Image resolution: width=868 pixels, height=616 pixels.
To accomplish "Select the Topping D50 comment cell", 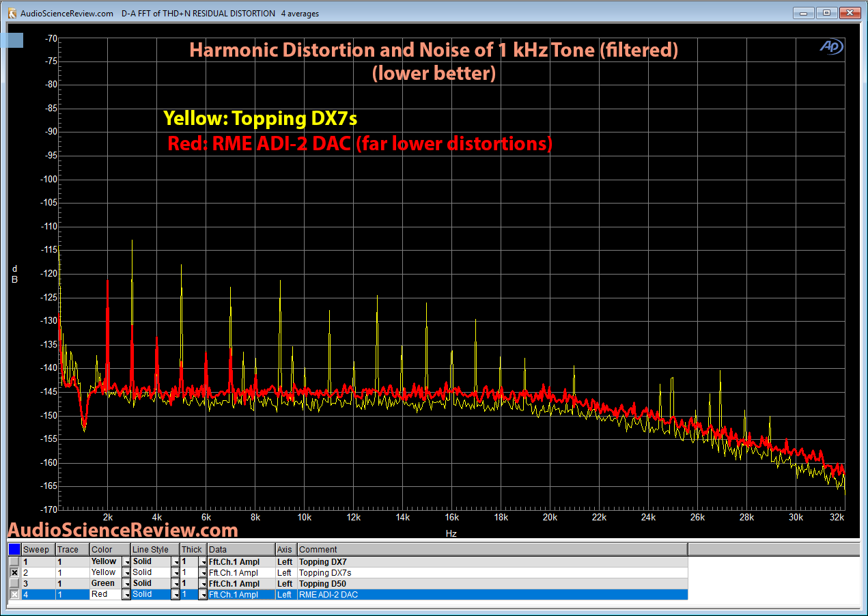I will 492,583.
